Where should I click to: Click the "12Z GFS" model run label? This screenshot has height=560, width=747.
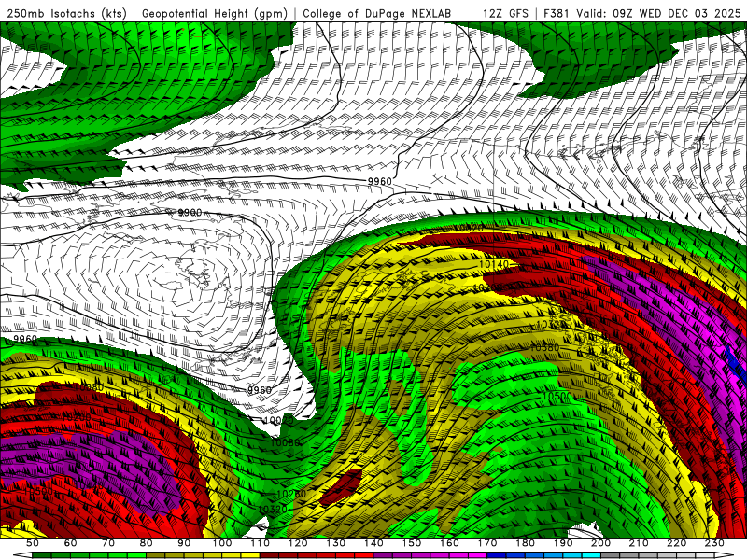pos(505,13)
